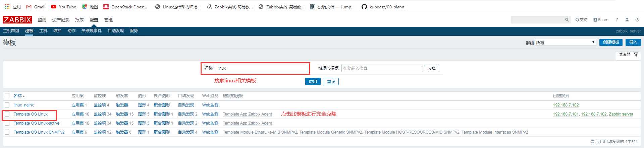
Task: Open the Chrome apps grid icon
Action: (7, 7)
